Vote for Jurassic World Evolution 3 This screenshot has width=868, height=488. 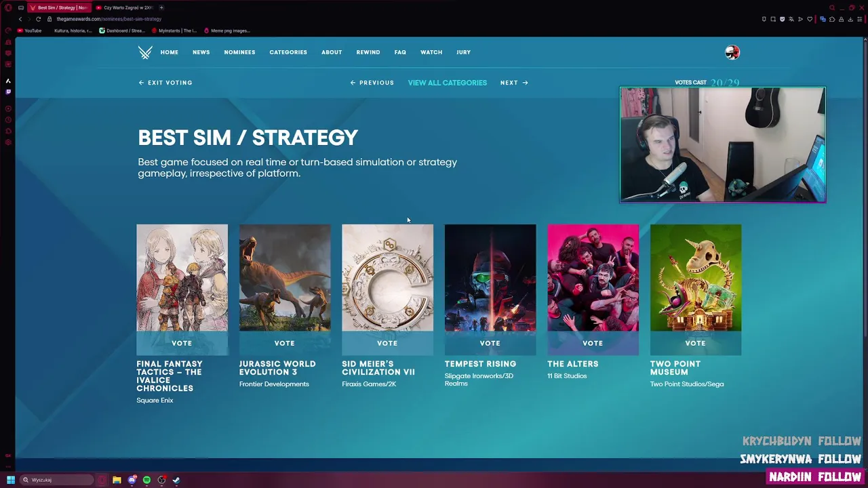click(285, 343)
